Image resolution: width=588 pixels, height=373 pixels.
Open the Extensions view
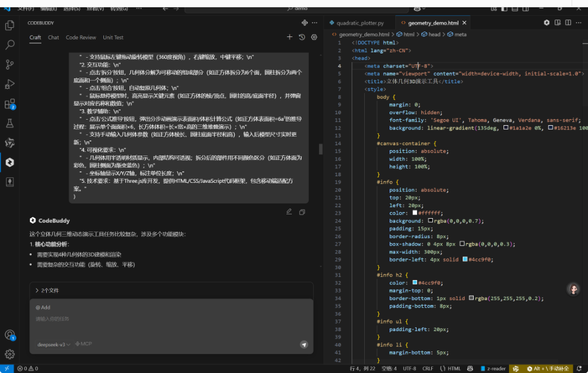(10, 104)
